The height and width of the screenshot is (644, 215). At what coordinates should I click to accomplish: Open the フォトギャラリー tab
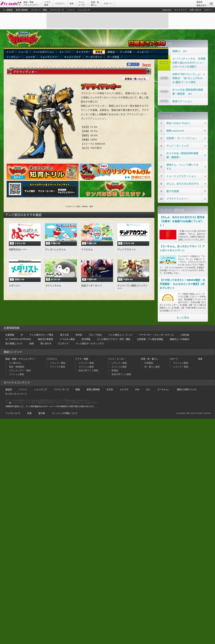point(50,57)
